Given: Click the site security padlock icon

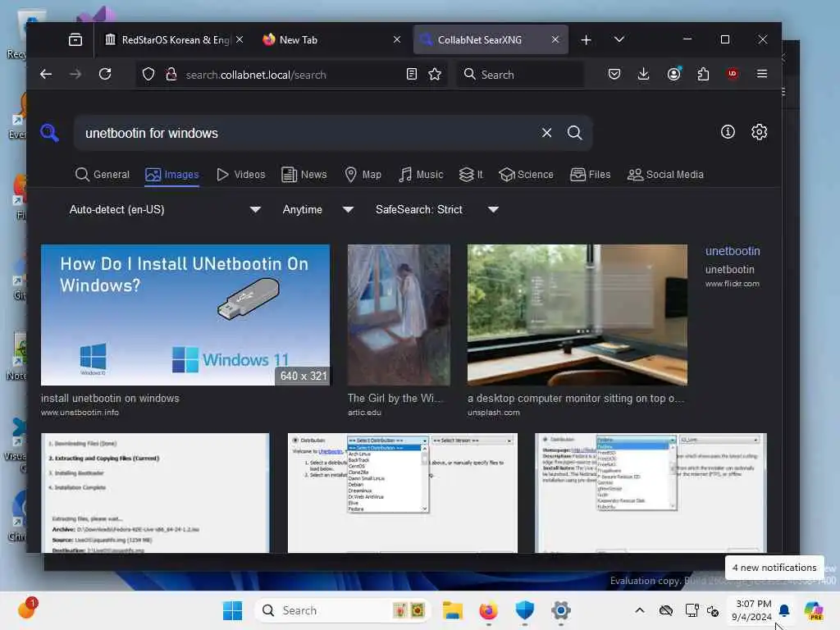Looking at the screenshot, I should point(171,74).
